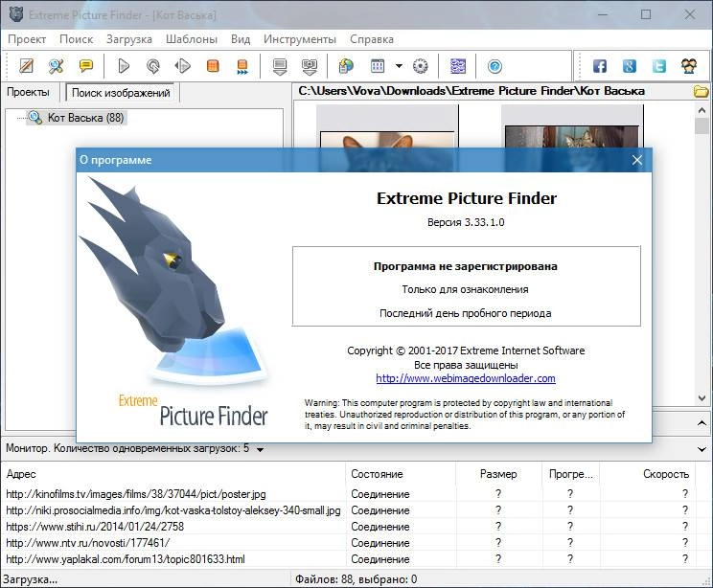Image resolution: width=713 pixels, height=588 pixels.
Task: Click the new project pencil icon
Action: pos(27,66)
